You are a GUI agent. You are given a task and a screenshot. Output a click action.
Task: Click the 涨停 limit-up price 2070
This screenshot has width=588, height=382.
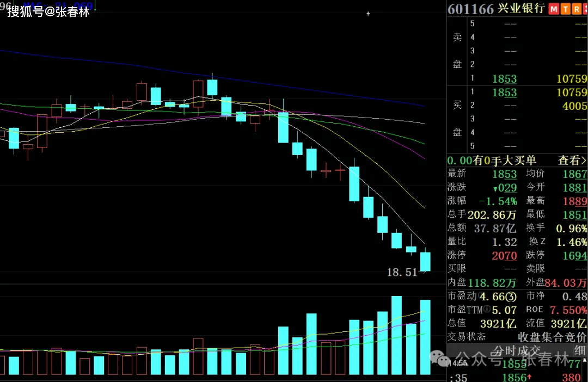click(x=504, y=255)
